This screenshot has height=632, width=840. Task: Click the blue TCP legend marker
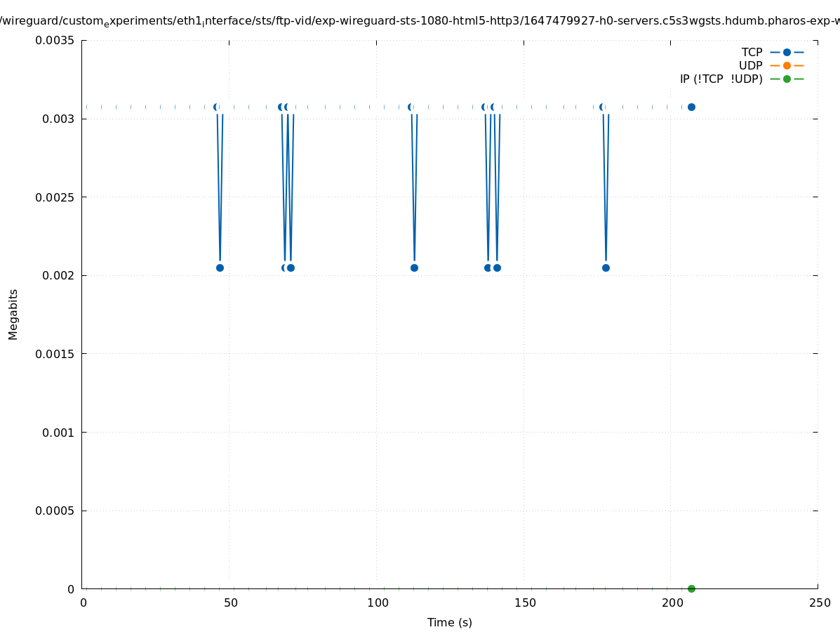click(787, 52)
